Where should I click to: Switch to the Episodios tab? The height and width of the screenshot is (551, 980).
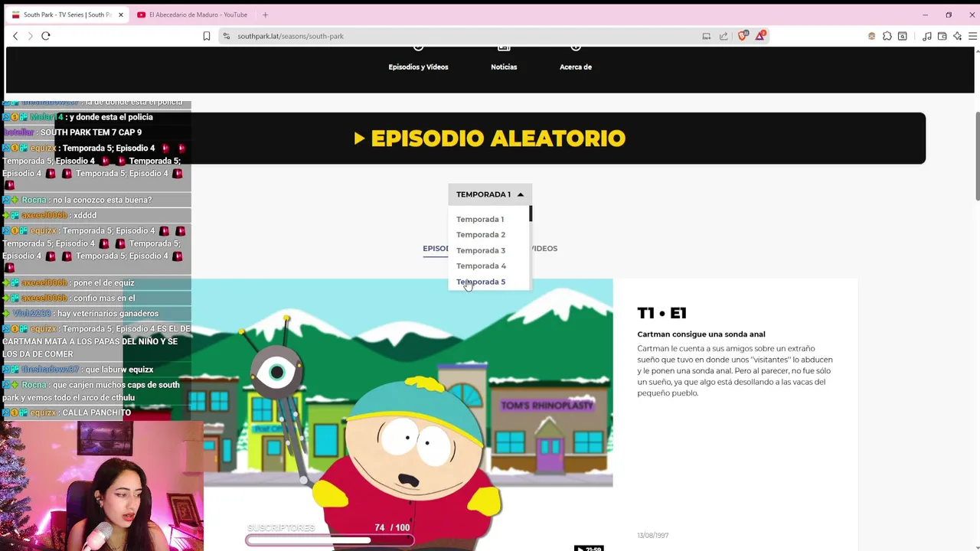pyautogui.click(x=436, y=249)
